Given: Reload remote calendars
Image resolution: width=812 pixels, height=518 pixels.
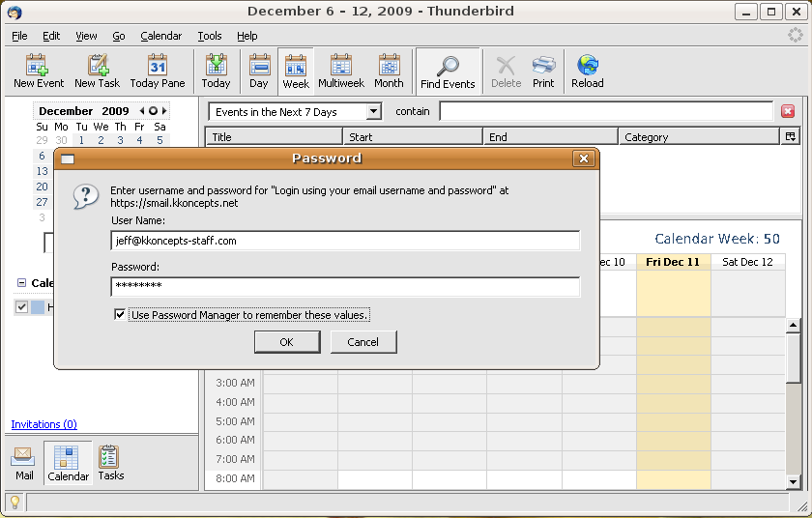Looking at the screenshot, I should (x=588, y=72).
